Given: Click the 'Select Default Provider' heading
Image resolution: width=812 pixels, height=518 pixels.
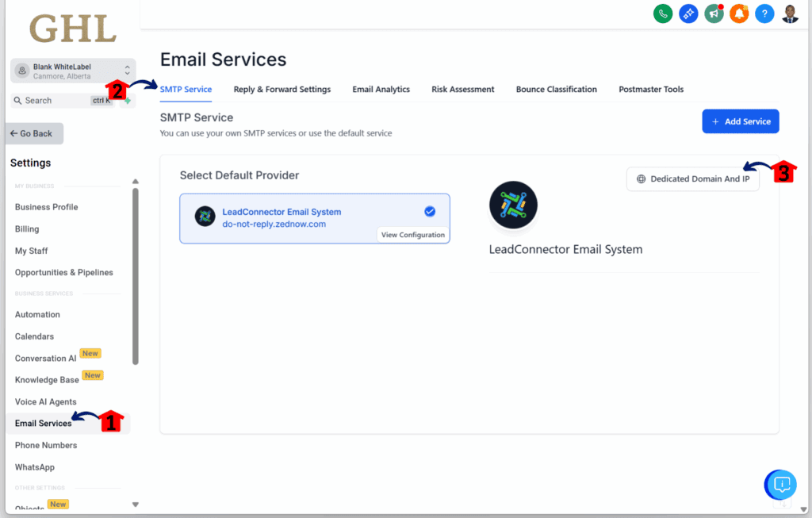Looking at the screenshot, I should point(239,175).
